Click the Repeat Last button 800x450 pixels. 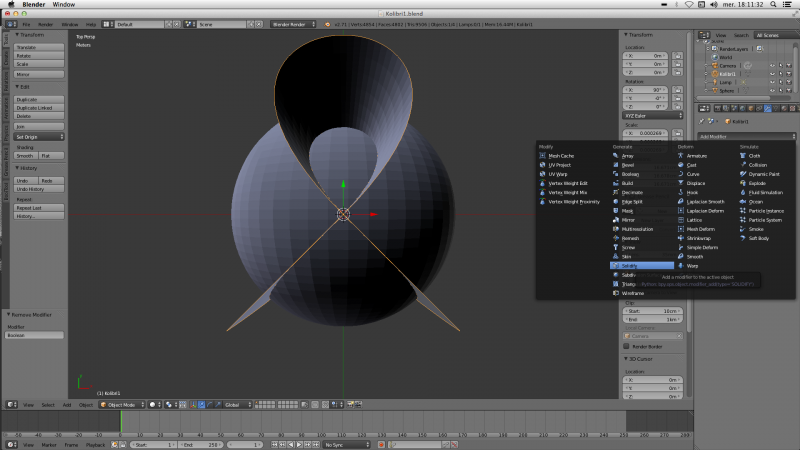coord(39,208)
